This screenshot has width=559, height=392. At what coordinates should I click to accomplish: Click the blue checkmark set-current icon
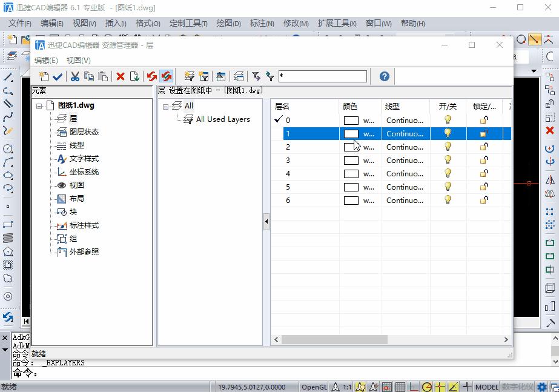(x=58, y=76)
